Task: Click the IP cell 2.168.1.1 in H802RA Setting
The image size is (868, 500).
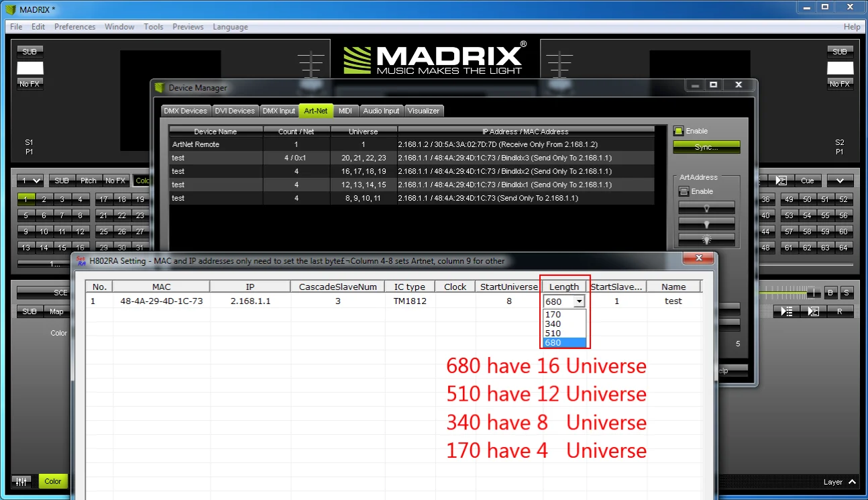Action: tap(250, 301)
